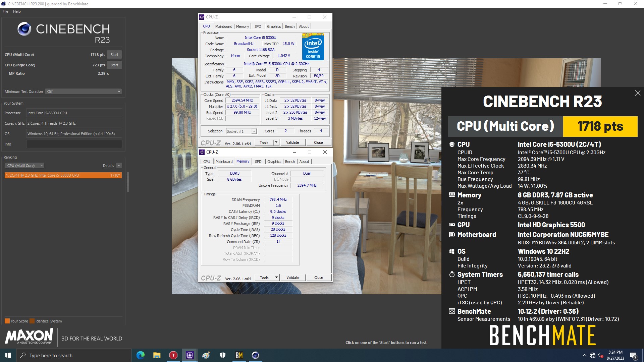Click the muted volume tray icon
644x362 pixels.
tap(601, 355)
